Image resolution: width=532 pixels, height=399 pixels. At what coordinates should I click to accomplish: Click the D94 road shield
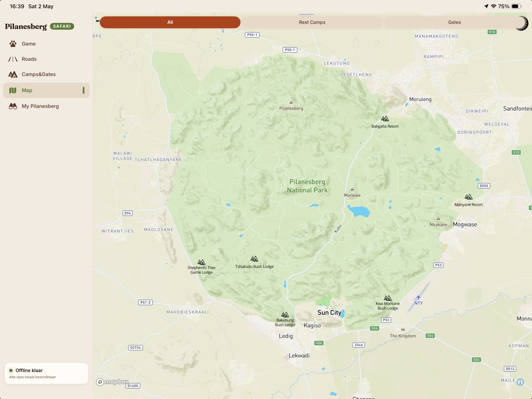(x=128, y=213)
